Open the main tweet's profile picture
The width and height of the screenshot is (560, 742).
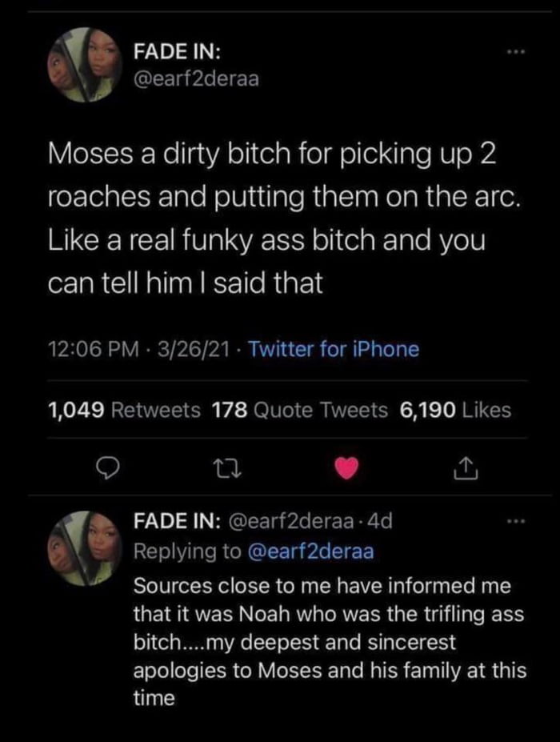coord(83,66)
